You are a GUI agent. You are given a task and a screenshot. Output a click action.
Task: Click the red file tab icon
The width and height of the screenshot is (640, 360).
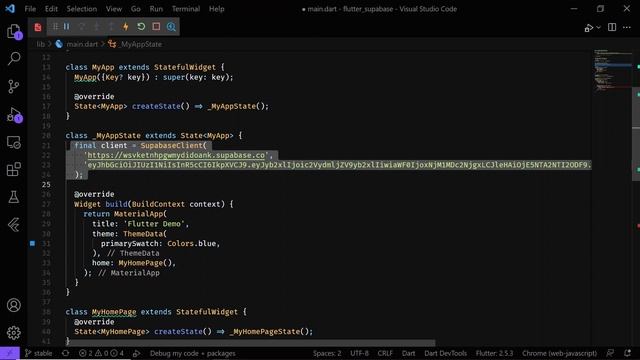(x=38, y=27)
